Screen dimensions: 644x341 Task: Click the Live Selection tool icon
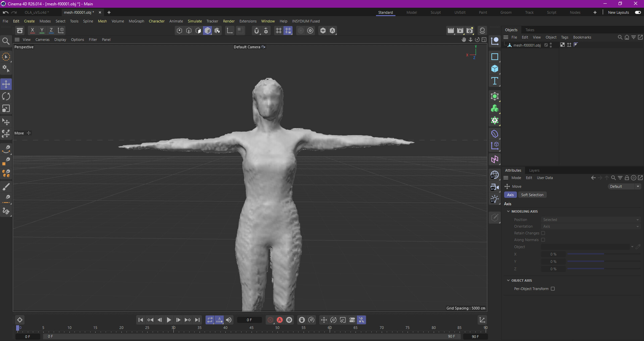6,57
